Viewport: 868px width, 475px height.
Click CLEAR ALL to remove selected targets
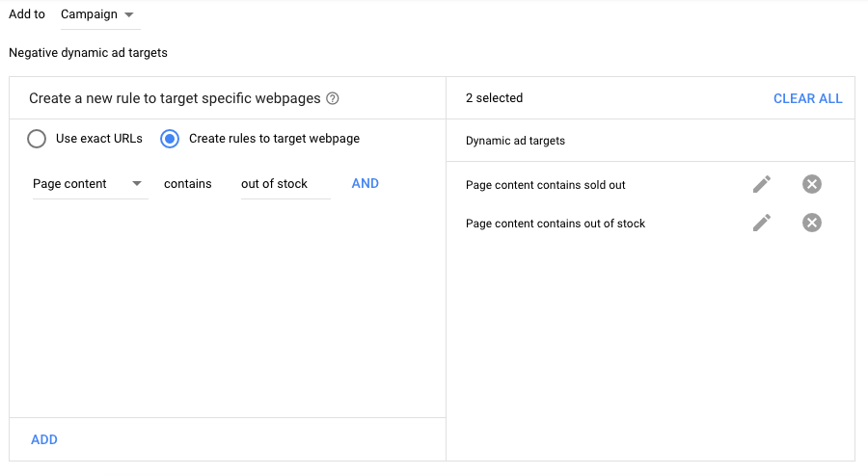click(x=807, y=98)
